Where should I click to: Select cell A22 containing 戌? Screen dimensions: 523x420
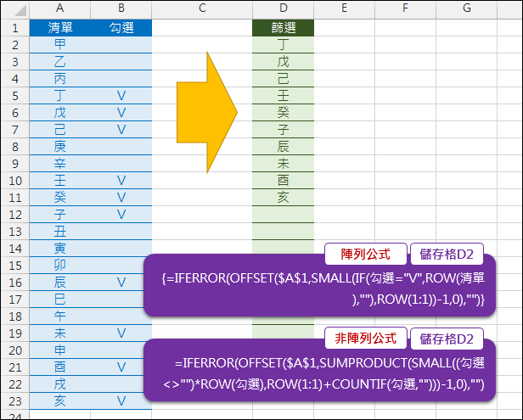point(59,384)
